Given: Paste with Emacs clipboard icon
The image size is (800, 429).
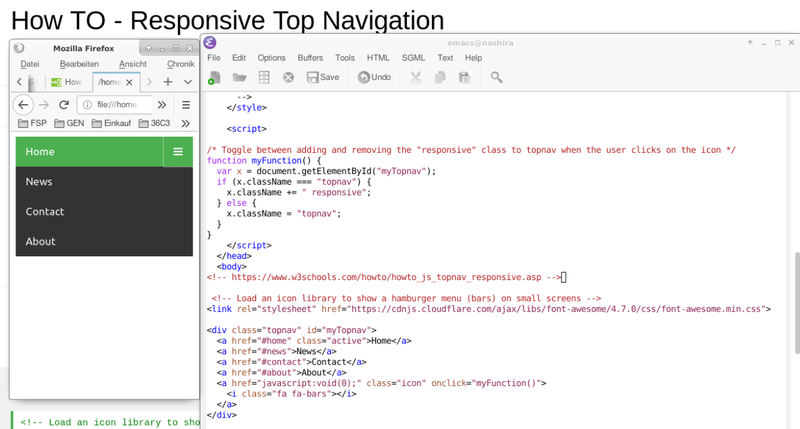Looking at the screenshot, I should (x=464, y=78).
